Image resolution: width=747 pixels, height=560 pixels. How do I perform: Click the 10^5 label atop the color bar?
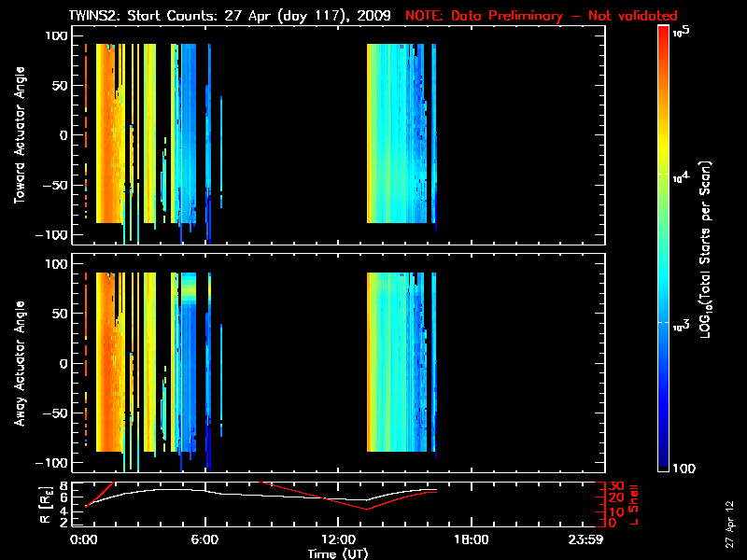click(x=681, y=31)
